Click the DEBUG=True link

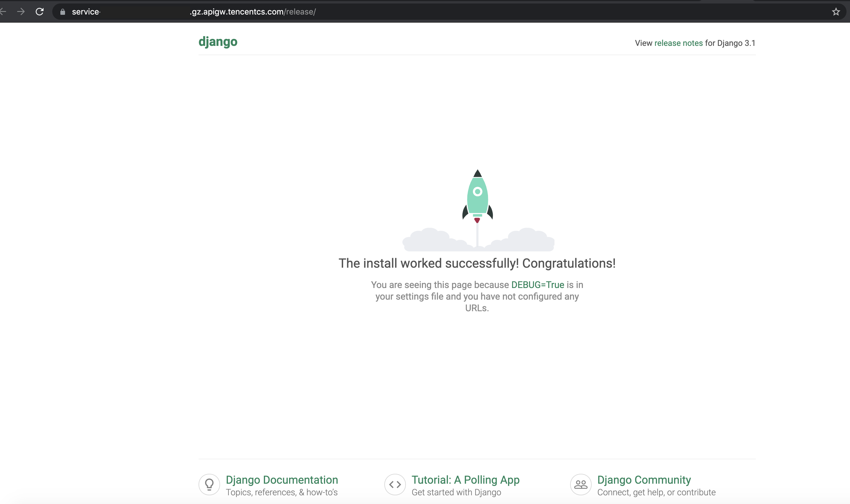tap(537, 285)
